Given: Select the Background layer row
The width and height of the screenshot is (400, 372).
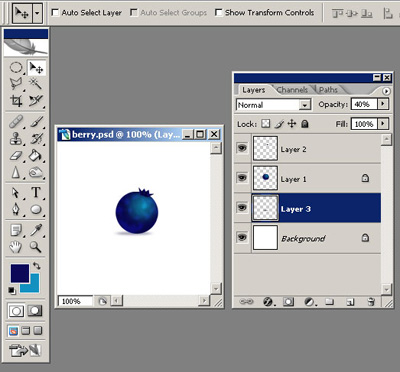Looking at the screenshot, I should pyautogui.click(x=307, y=238).
